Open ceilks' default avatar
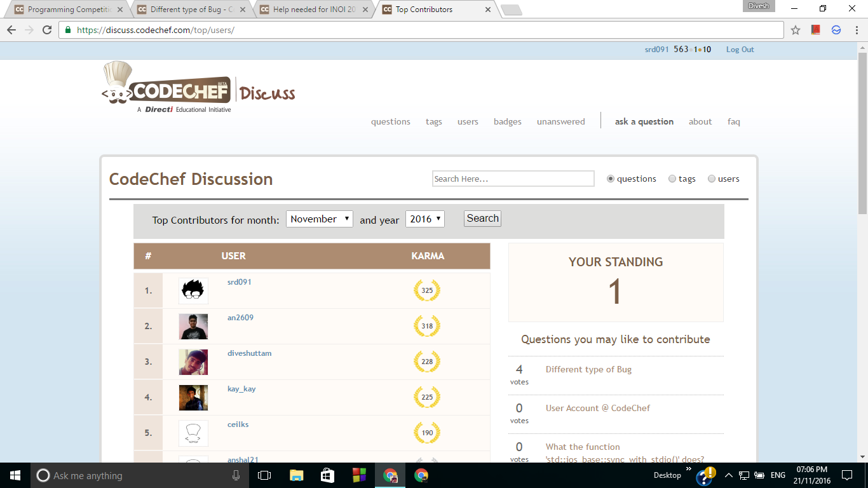The height and width of the screenshot is (488, 868). [x=193, y=433]
